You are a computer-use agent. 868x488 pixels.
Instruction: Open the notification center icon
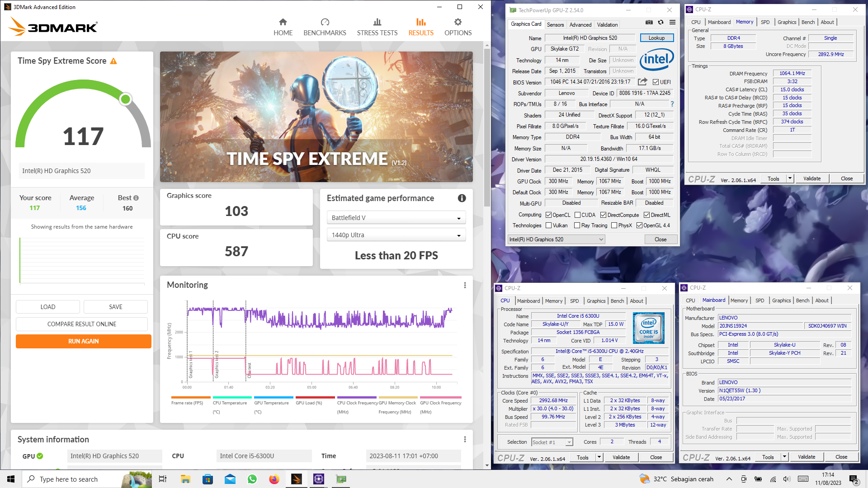pyautogui.click(x=854, y=479)
